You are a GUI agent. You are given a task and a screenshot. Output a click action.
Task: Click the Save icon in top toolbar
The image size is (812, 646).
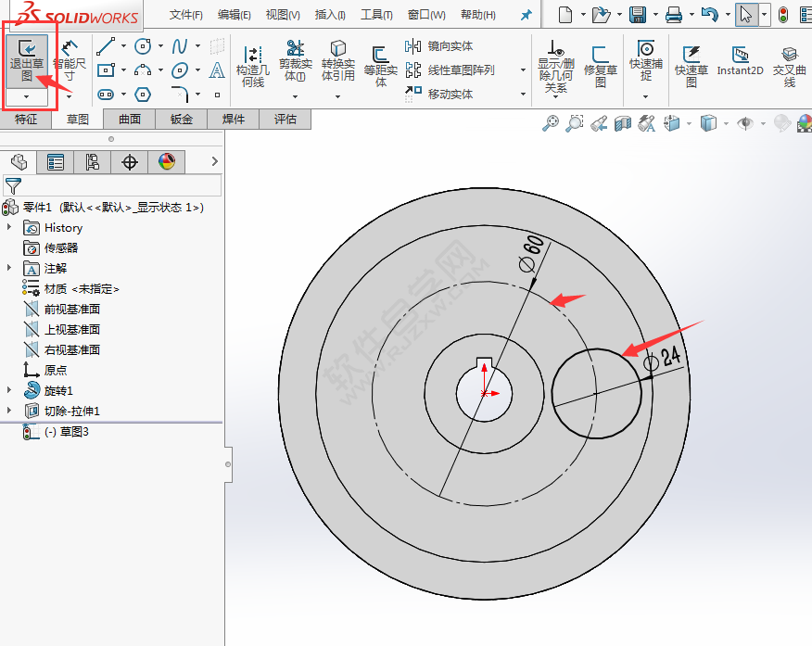(x=638, y=15)
